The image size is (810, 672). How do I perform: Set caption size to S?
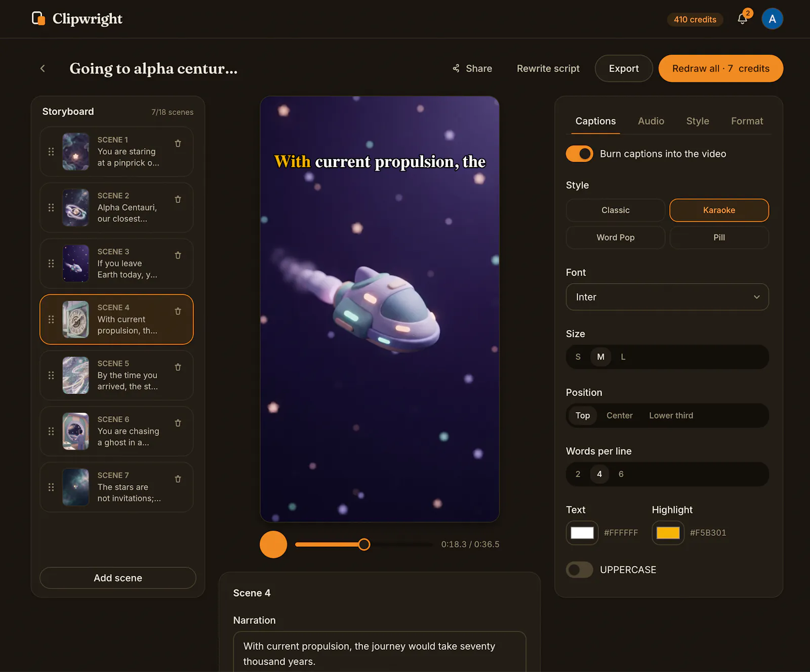click(578, 357)
